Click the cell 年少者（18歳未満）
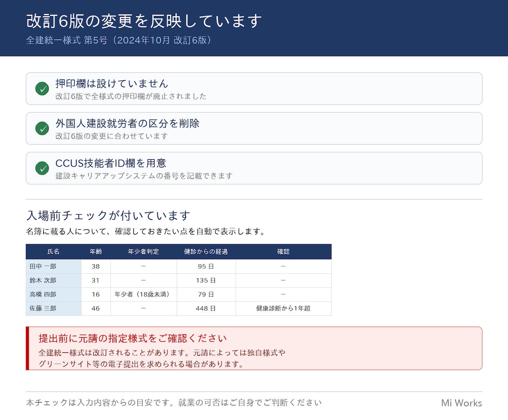508x420 pixels. point(144,295)
